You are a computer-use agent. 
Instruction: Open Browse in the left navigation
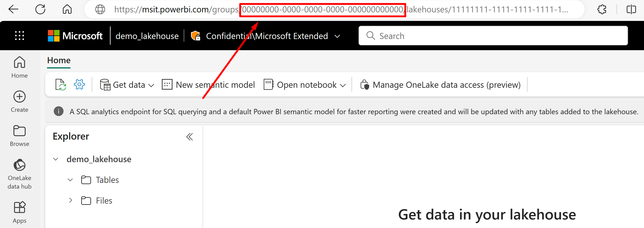tap(20, 136)
